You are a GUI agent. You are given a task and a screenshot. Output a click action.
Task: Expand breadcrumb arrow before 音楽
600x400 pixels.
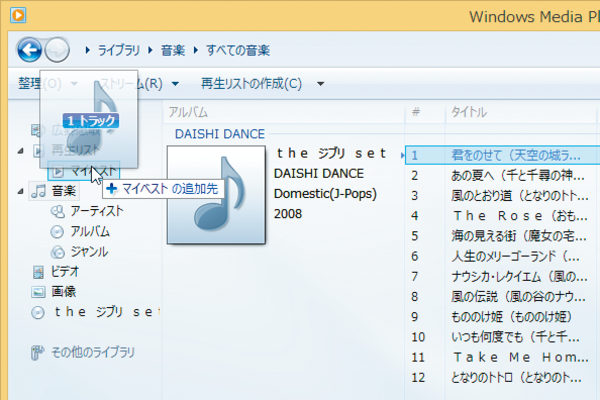point(150,50)
